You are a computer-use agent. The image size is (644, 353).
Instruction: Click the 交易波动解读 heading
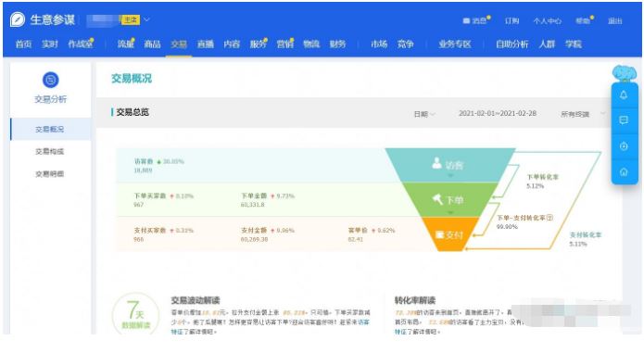(196, 300)
